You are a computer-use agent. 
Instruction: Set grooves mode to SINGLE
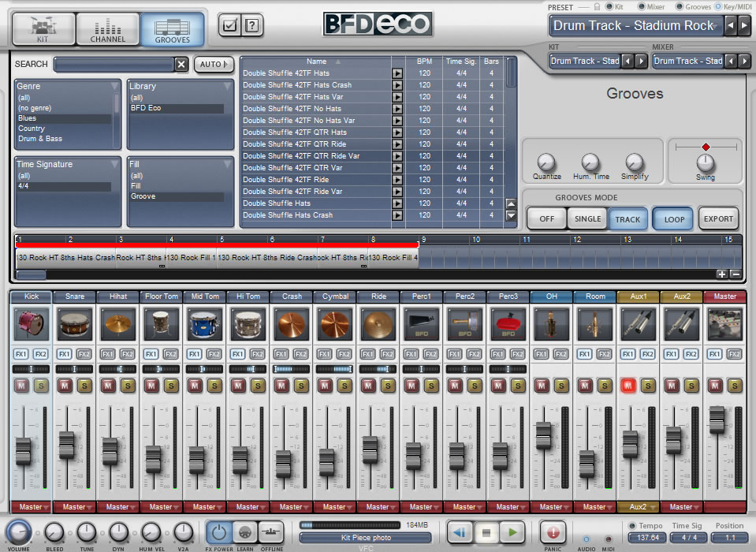coord(588,219)
